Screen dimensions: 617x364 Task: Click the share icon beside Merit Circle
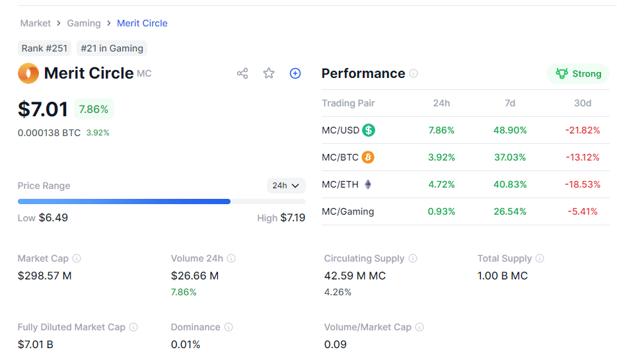(242, 73)
